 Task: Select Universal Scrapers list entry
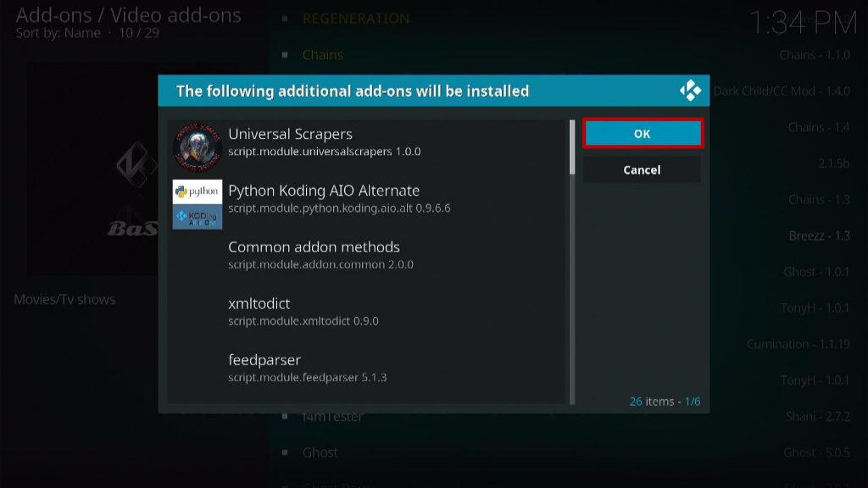pyautogui.click(x=368, y=147)
